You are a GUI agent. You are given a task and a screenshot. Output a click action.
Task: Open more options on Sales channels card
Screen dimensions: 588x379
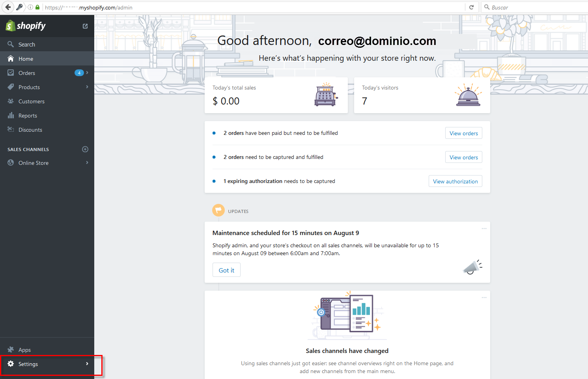point(484,298)
